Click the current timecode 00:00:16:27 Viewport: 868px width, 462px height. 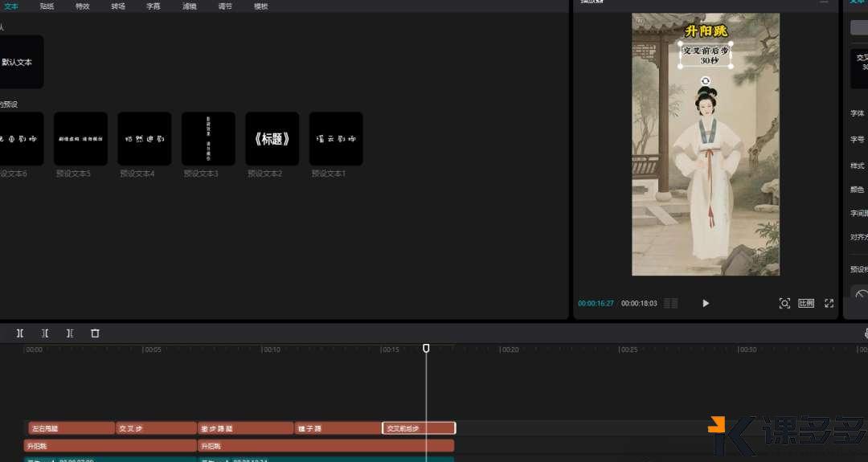[x=596, y=303]
